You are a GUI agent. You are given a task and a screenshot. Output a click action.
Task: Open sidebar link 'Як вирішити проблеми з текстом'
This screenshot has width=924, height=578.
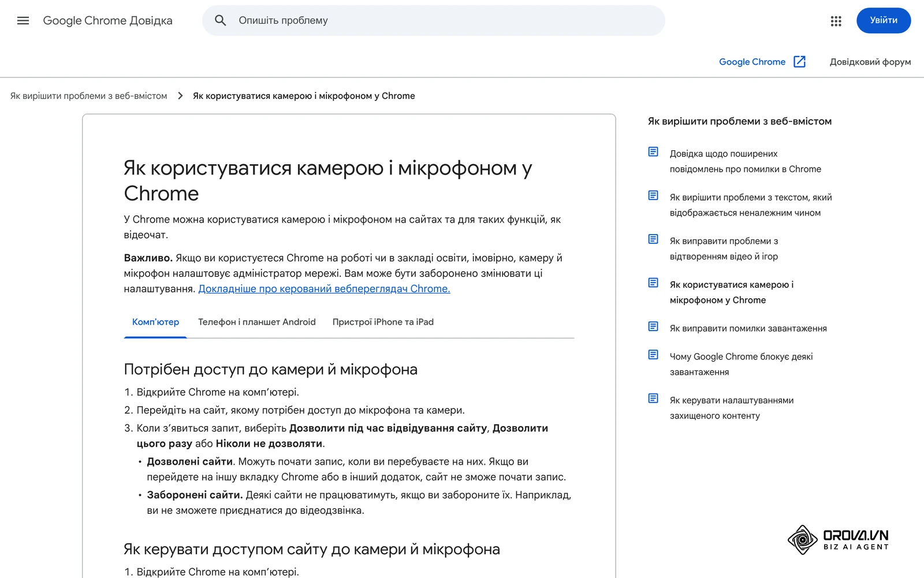tap(751, 205)
